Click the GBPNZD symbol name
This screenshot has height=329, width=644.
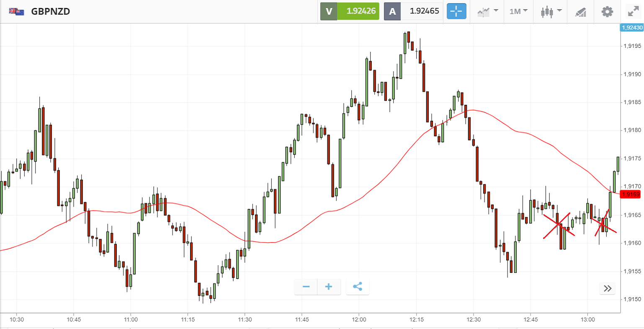point(51,11)
